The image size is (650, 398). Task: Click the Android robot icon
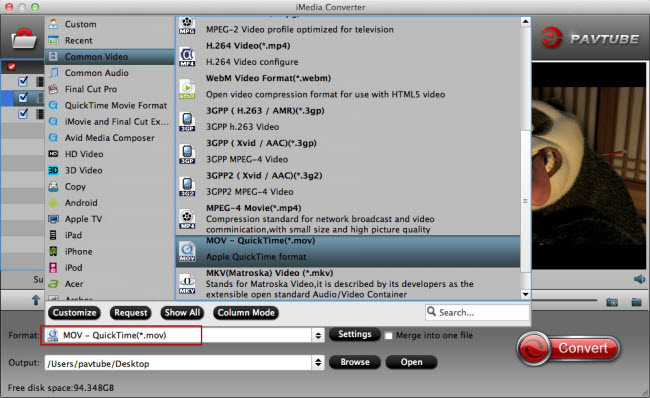coord(53,203)
